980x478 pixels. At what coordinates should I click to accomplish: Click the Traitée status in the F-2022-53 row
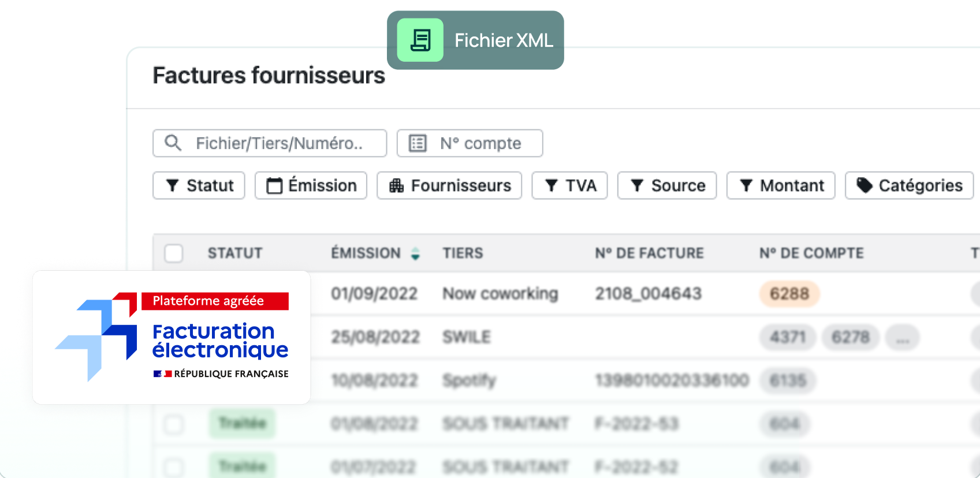[243, 424]
